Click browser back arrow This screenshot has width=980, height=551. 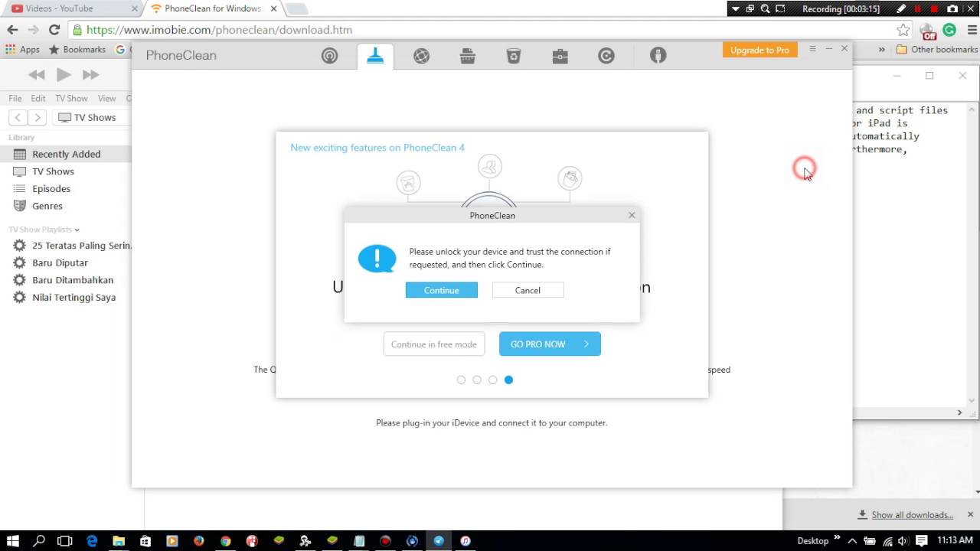click(x=12, y=30)
